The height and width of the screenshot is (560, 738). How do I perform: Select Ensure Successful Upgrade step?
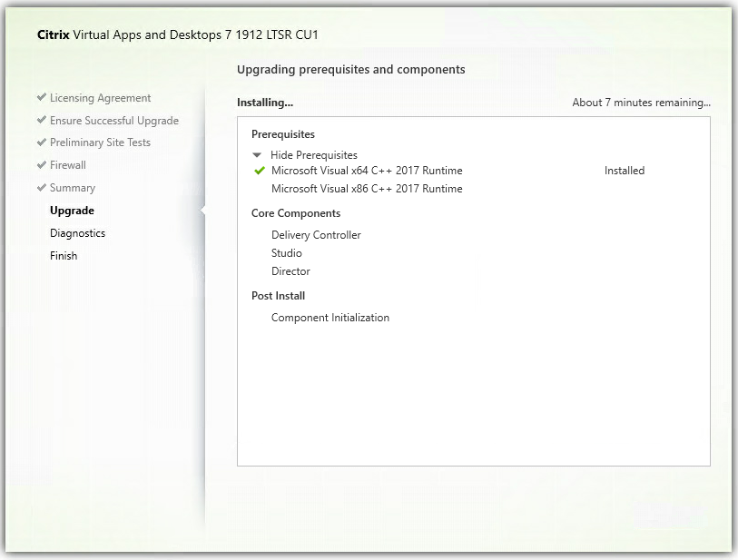(114, 121)
